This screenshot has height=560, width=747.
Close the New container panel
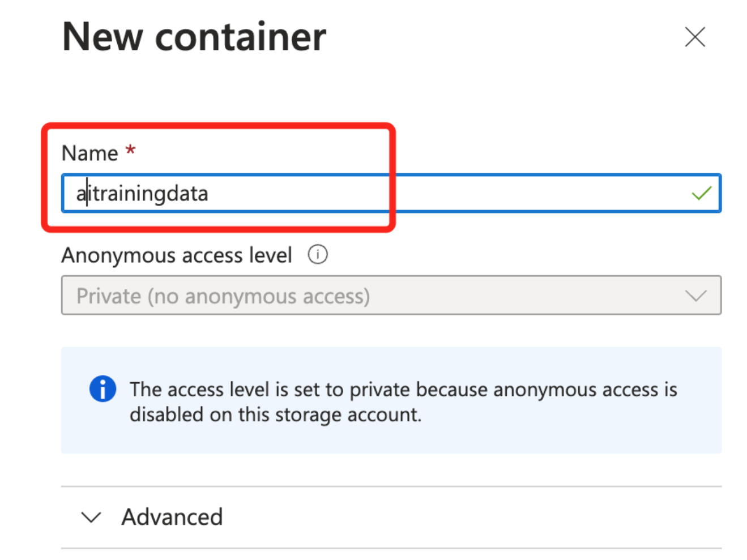click(694, 37)
